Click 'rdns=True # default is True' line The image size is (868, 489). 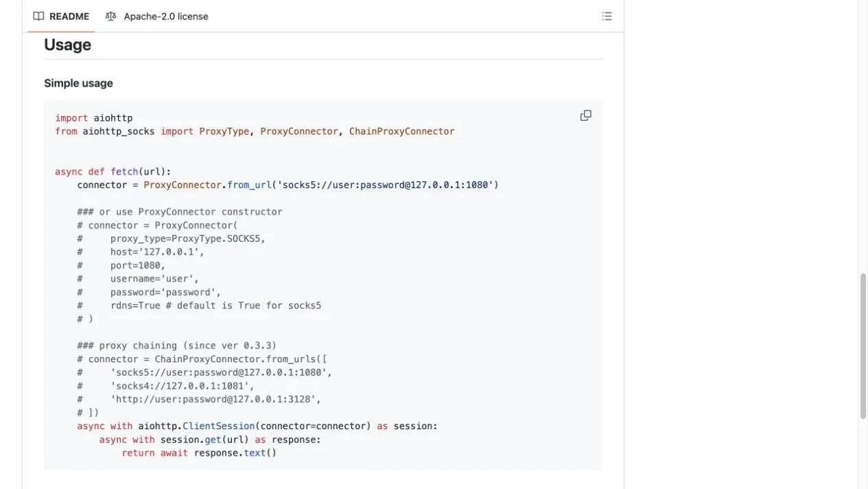click(x=199, y=306)
